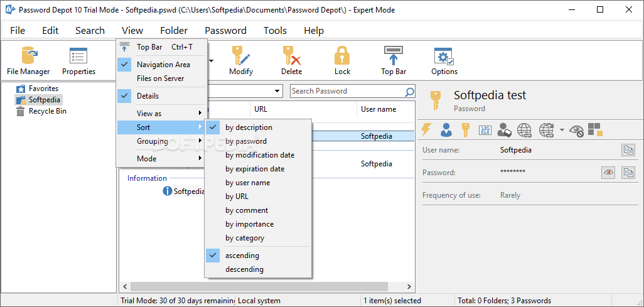
Task: Open the File menu
Action: [18, 30]
